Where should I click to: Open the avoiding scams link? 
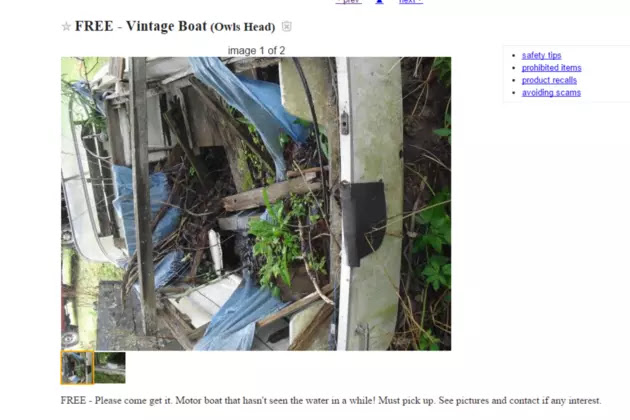click(551, 93)
